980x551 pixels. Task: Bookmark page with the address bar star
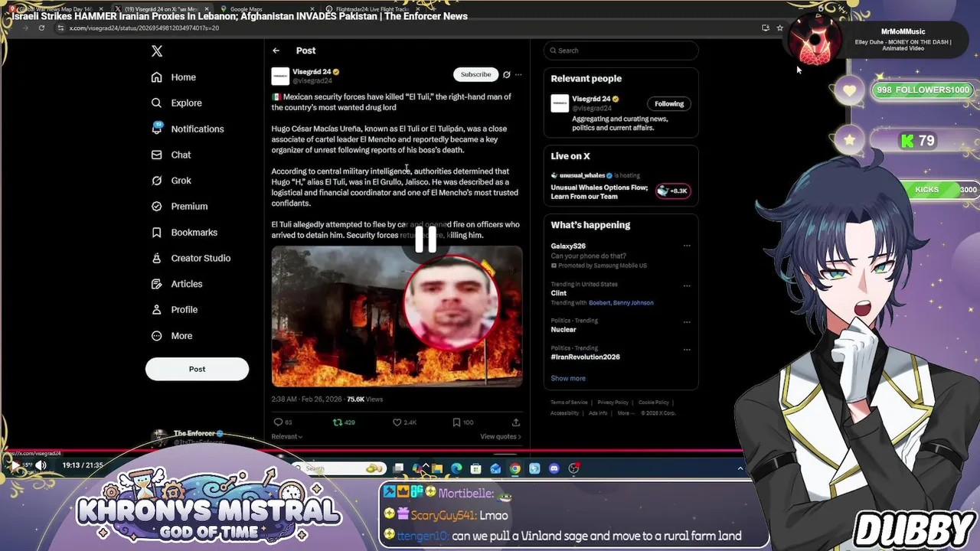(x=779, y=28)
